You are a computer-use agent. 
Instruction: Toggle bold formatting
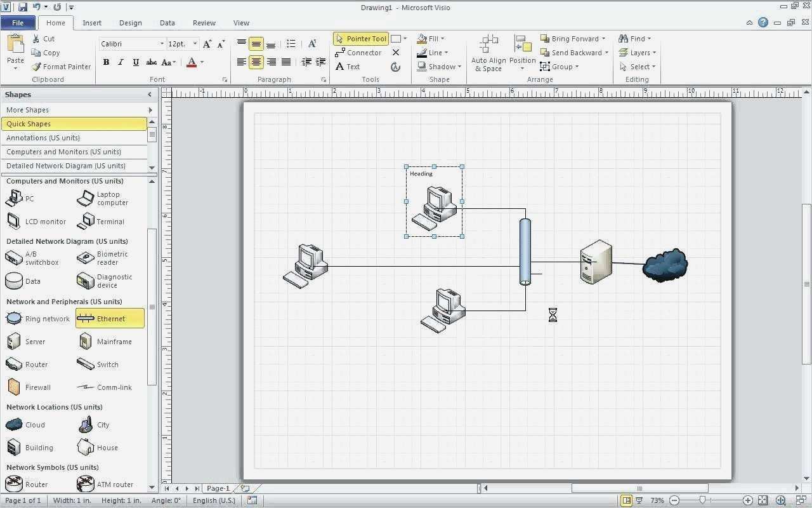pos(106,62)
